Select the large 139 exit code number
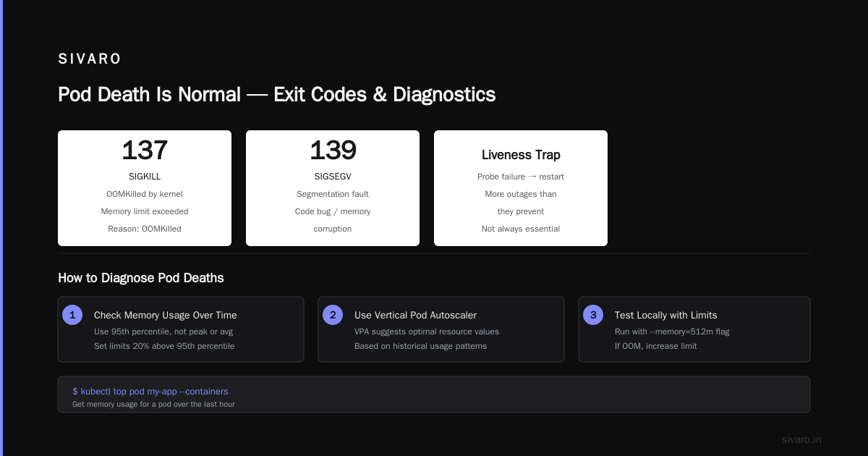The image size is (868, 456). point(333,150)
